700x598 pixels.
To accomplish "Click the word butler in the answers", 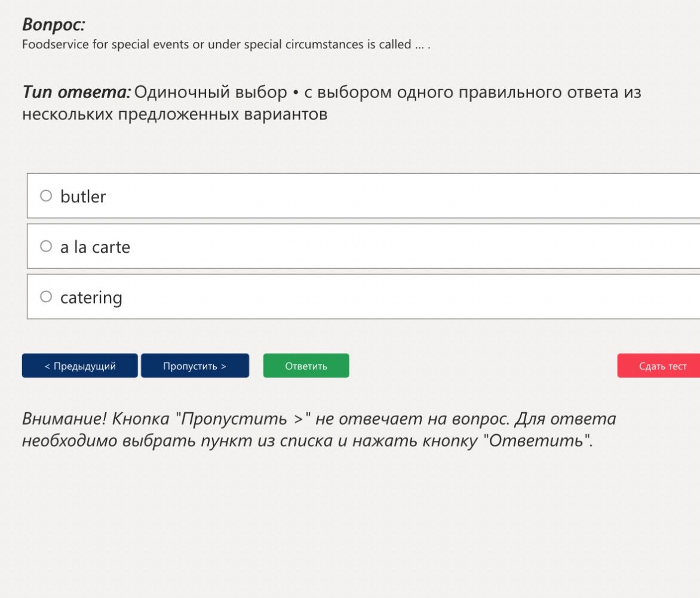I will click(x=83, y=197).
